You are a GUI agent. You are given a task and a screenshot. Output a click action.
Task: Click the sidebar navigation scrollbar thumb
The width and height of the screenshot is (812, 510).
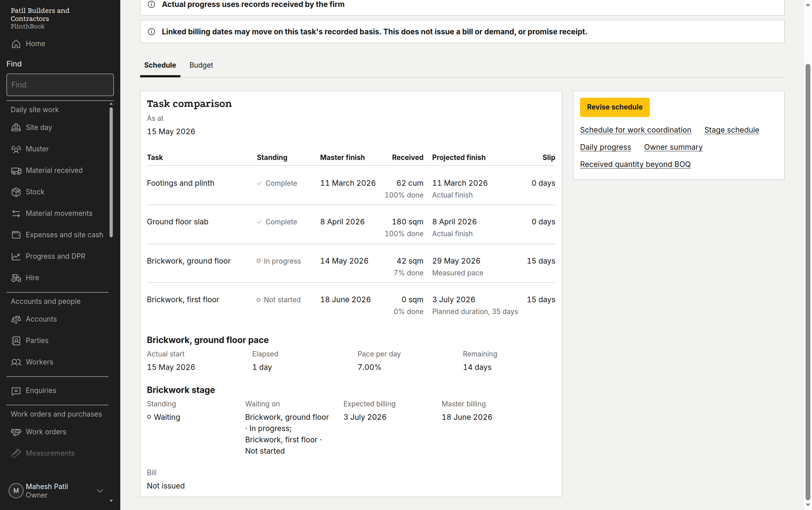click(x=111, y=172)
